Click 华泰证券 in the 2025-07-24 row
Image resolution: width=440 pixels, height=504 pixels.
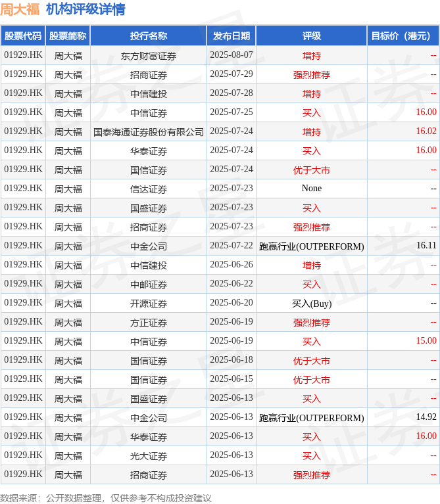[x=149, y=151]
